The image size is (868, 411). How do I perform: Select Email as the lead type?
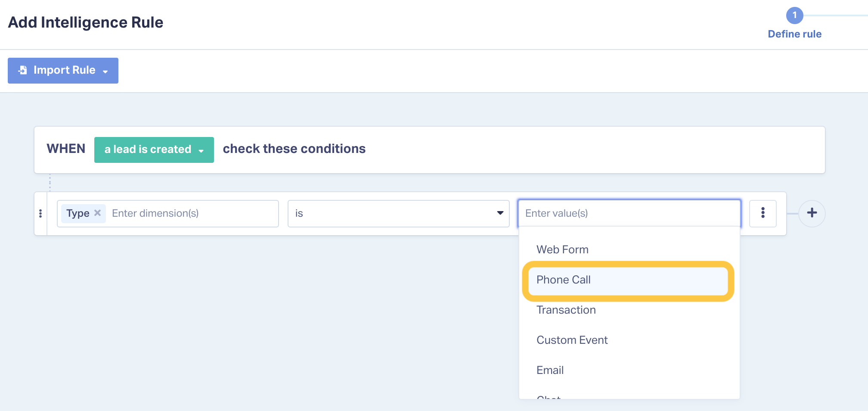click(629, 370)
